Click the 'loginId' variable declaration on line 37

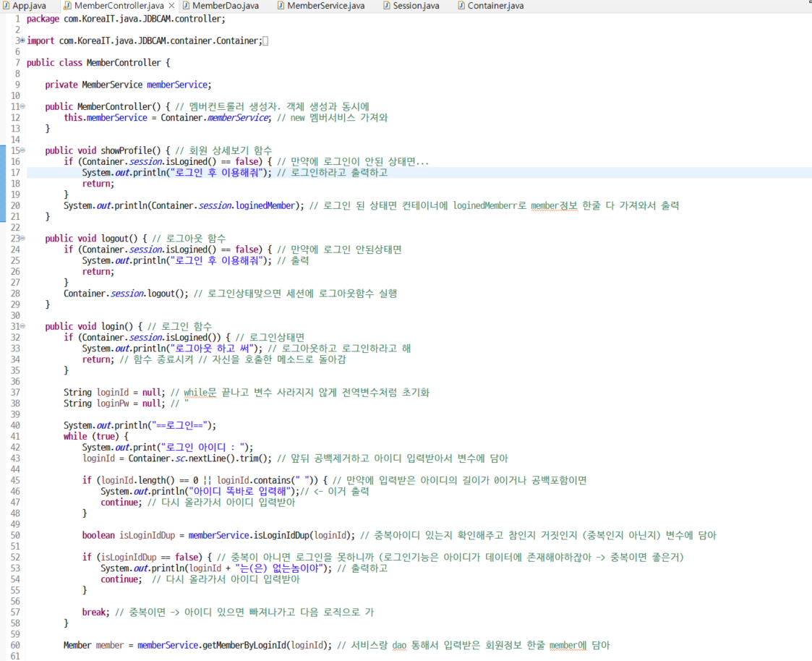pyautogui.click(x=112, y=393)
